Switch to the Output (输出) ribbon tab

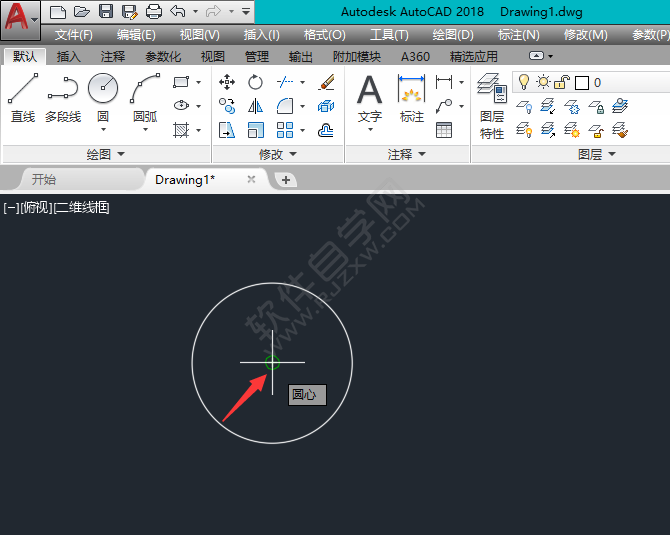pyautogui.click(x=301, y=56)
